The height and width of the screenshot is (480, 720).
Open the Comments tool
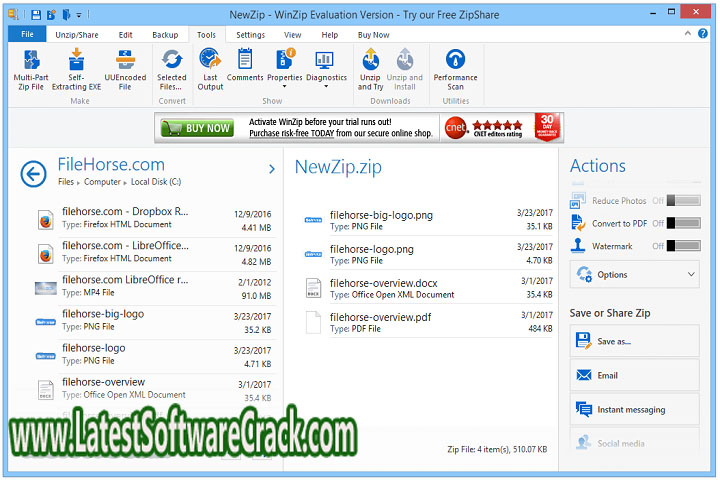point(245,62)
